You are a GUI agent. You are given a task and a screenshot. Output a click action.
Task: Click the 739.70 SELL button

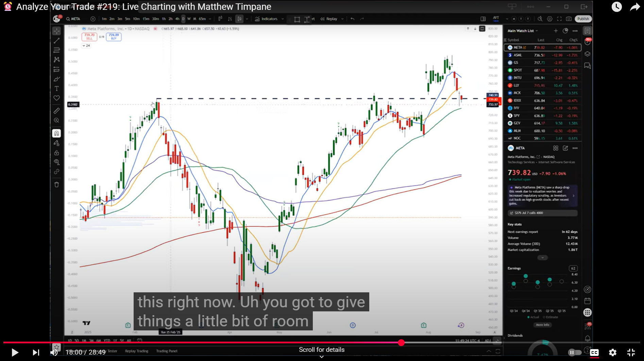point(89,36)
